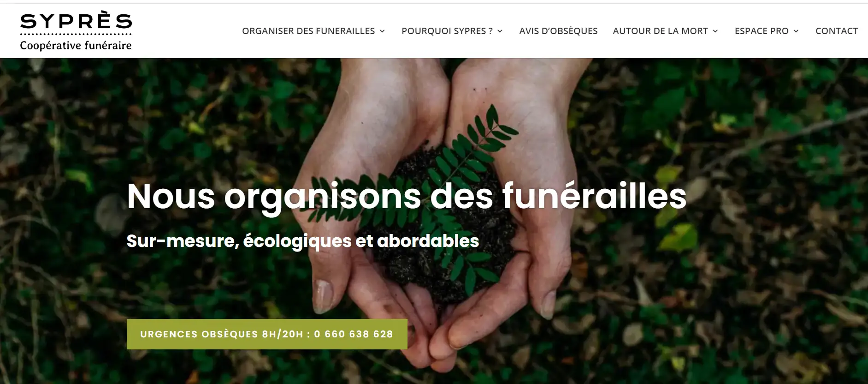This screenshot has height=384, width=868.
Task: Click the 'Sur-mesure, écologiques et abordables' subtitle
Action: coord(303,241)
